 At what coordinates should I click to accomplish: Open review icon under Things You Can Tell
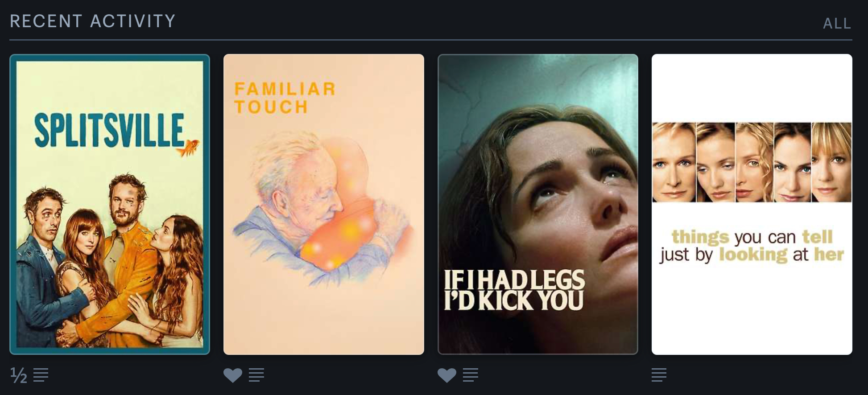pyautogui.click(x=659, y=375)
